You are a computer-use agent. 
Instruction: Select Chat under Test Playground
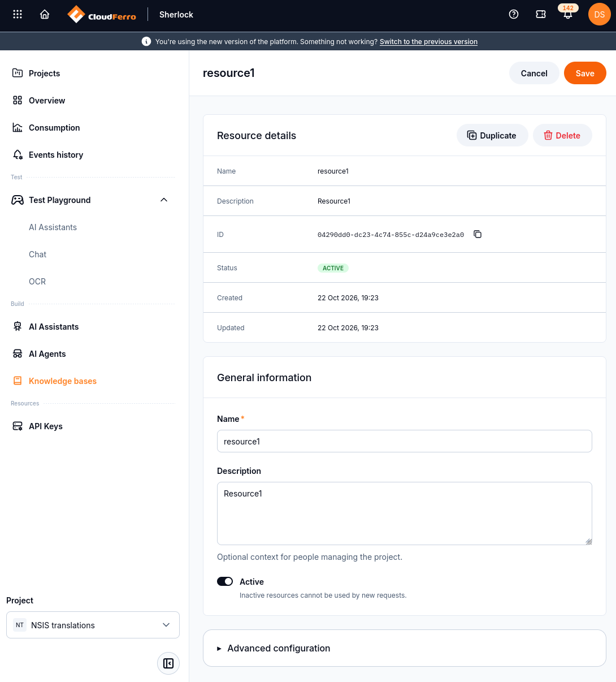pyautogui.click(x=37, y=254)
